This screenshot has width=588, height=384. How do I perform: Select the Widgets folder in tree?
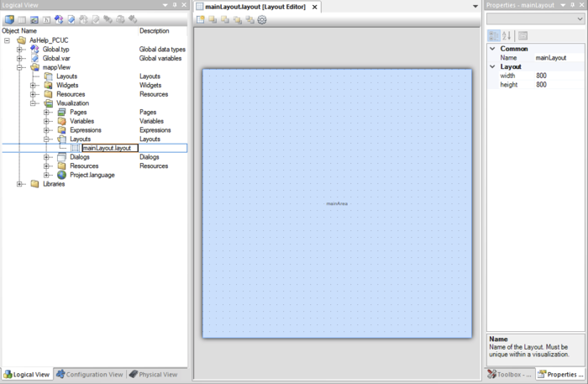tap(67, 85)
